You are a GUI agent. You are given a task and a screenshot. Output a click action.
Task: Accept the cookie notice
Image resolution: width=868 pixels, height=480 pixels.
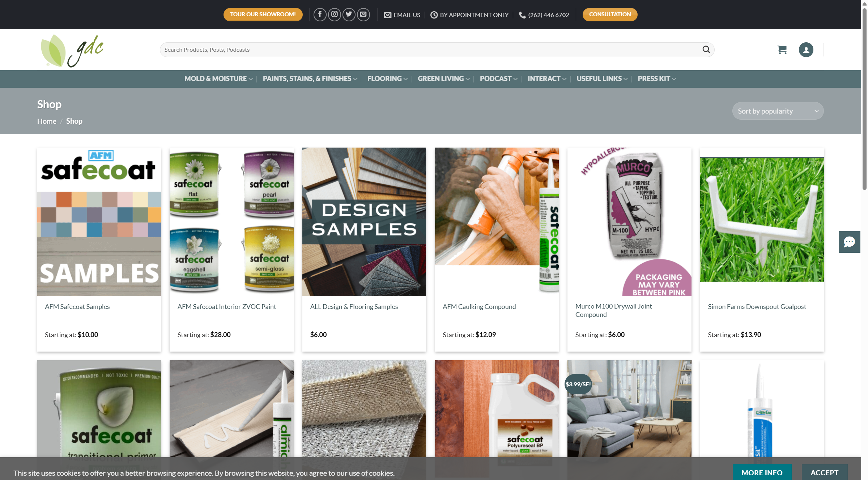point(824,472)
